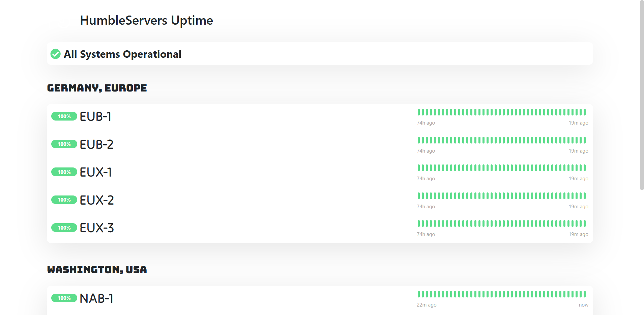Select the EUB-2 server row
Viewport: 644px width, 315px height.
[96, 144]
